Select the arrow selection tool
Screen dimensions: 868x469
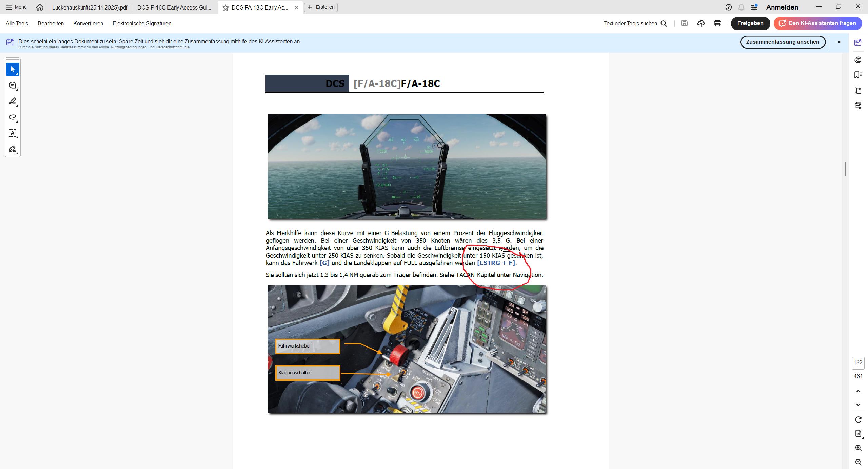click(x=13, y=70)
